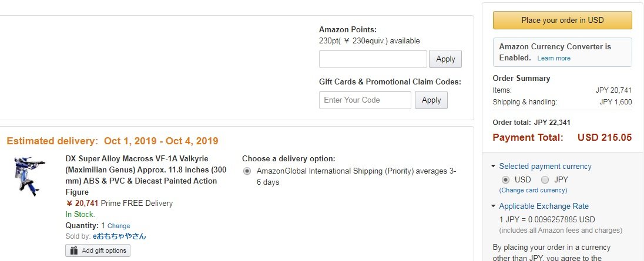Select USD as payment currency
The image size is (644, 261).
coord(505,180)
